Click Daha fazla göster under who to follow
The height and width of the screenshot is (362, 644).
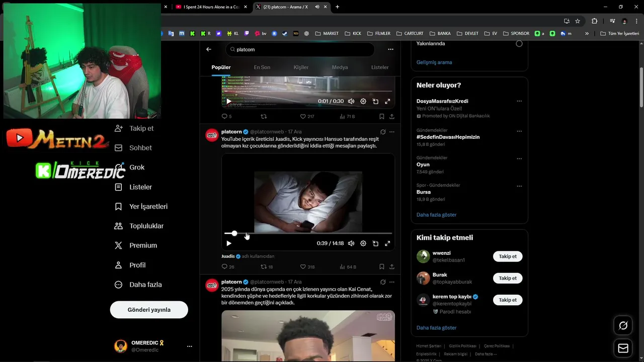436,328
